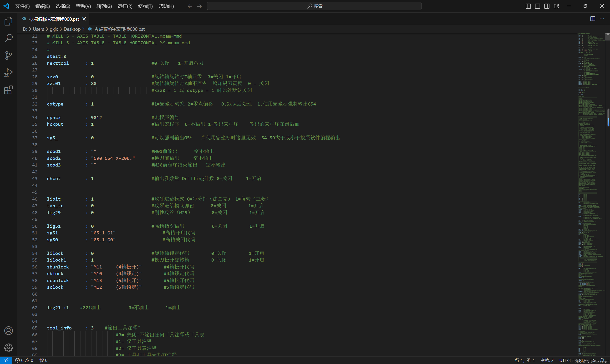The width and height of the screenshot is (610, 364).
Task: Open the 查看(V) menu
Action: tap(83, 6)
